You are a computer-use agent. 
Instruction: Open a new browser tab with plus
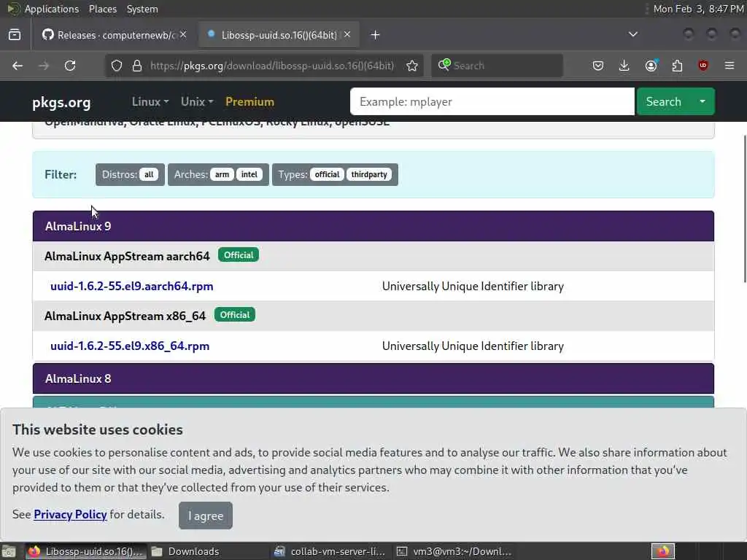[x=376, y=35]
